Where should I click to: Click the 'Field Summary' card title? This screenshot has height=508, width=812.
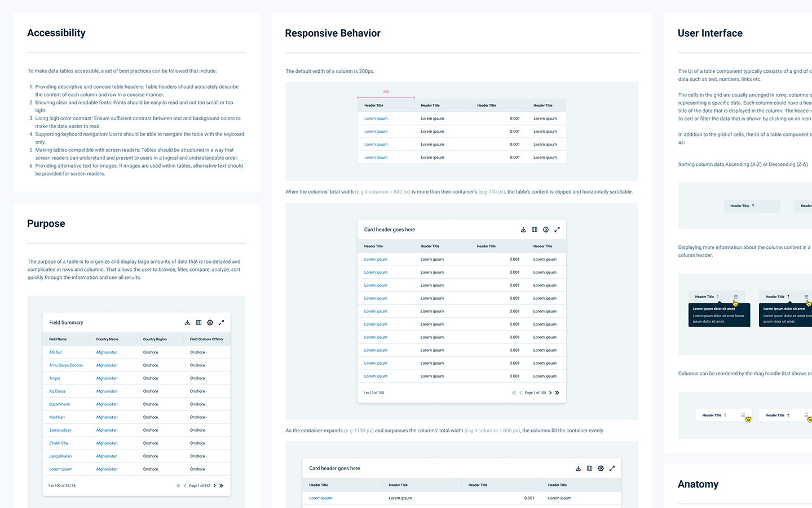(x=66, y=323)
